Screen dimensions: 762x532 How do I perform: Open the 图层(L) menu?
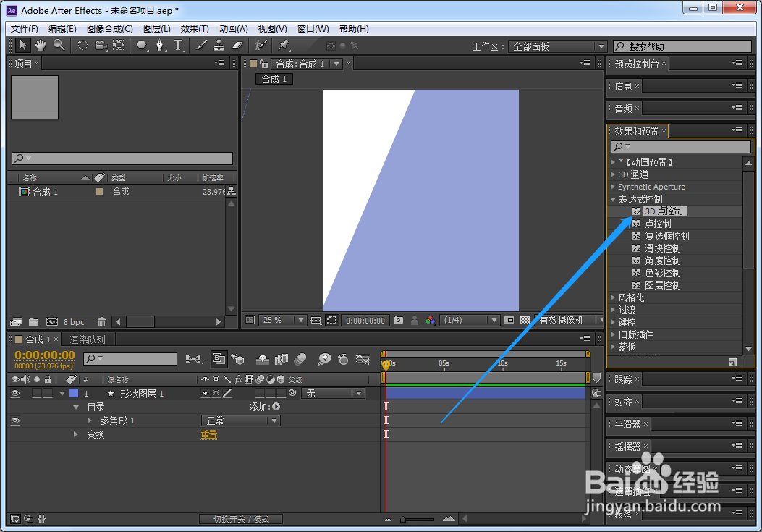[156, 29]
